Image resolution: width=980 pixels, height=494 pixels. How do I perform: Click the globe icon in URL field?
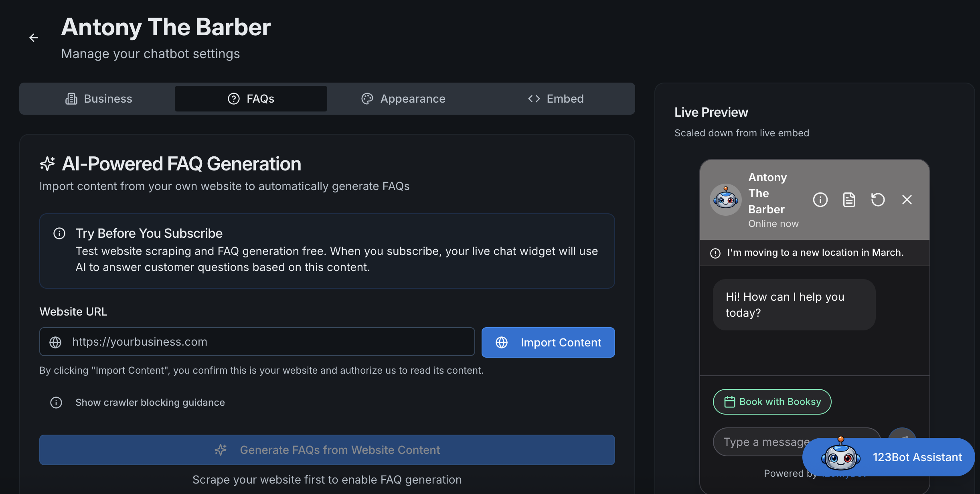click(55, 342)
